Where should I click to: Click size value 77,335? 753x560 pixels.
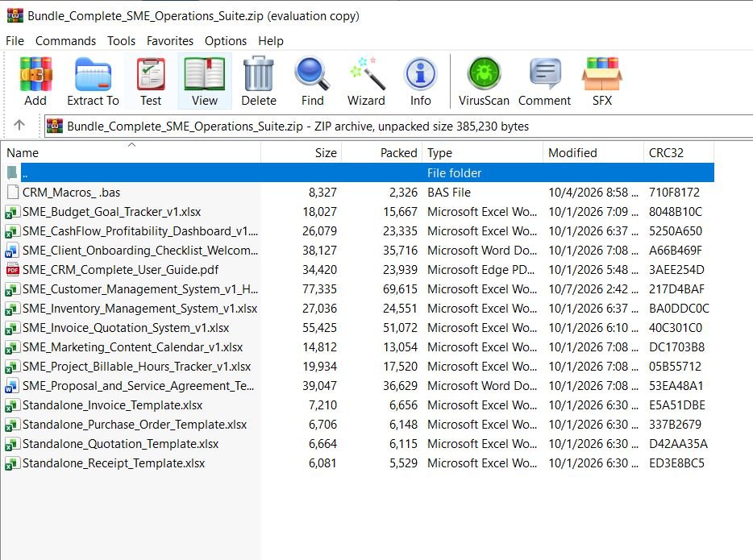[x=319, y=289]
